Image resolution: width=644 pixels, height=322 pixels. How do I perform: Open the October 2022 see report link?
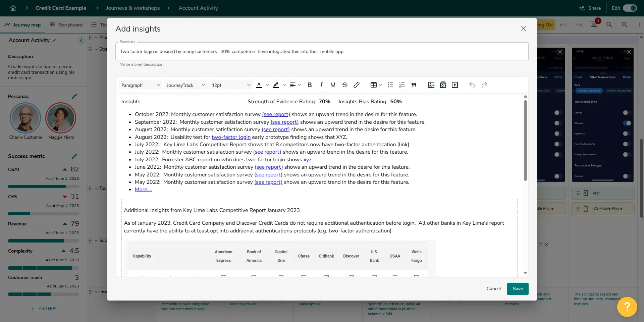click(x=276, y=114)
